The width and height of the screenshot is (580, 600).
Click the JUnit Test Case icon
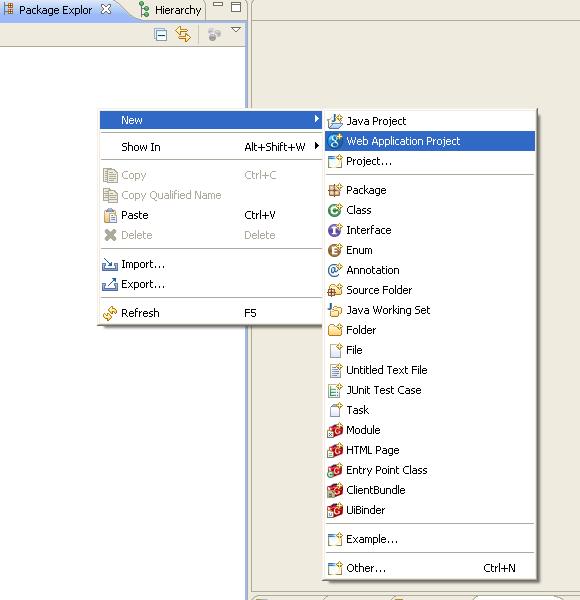[335, 390]
